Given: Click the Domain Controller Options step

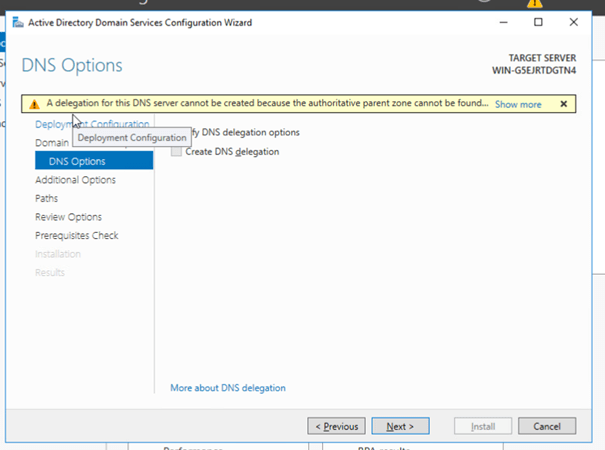Looking at the screenshot, I should 50,143.
